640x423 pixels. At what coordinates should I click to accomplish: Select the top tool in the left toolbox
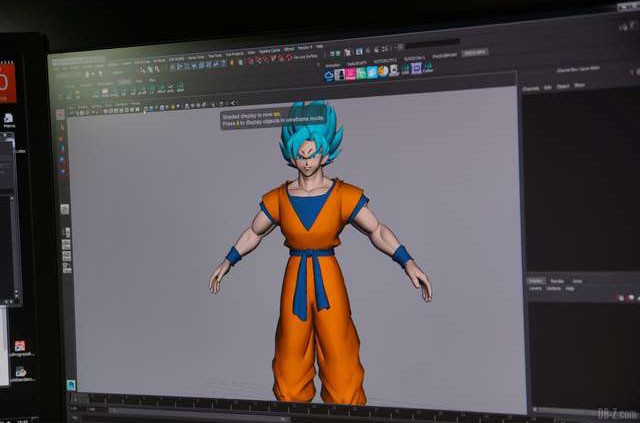[60, 115]
